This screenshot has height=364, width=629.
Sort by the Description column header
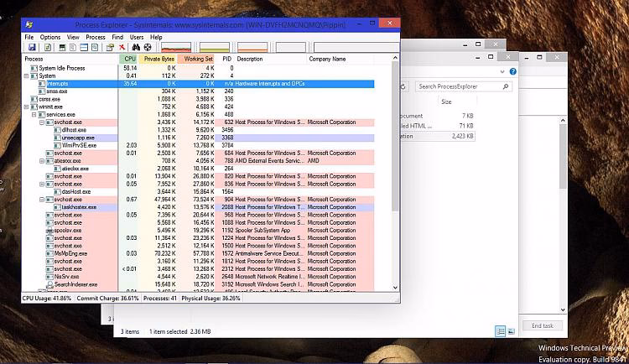(270, 59)
